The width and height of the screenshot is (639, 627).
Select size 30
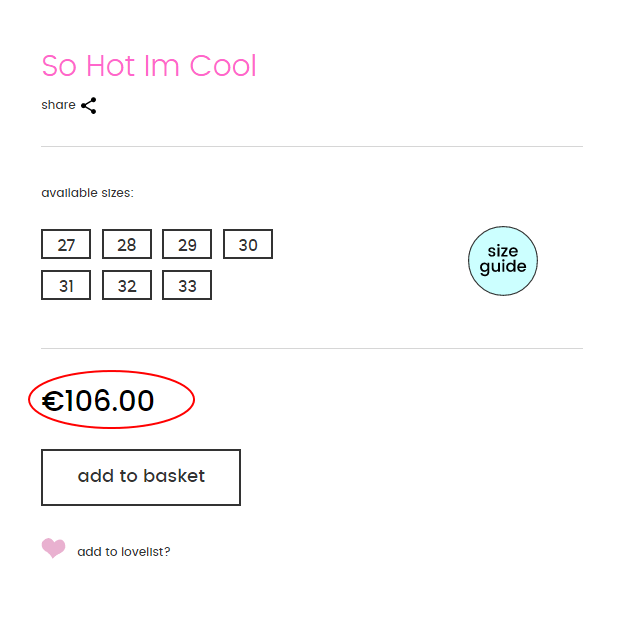click(x=248, y=245)
